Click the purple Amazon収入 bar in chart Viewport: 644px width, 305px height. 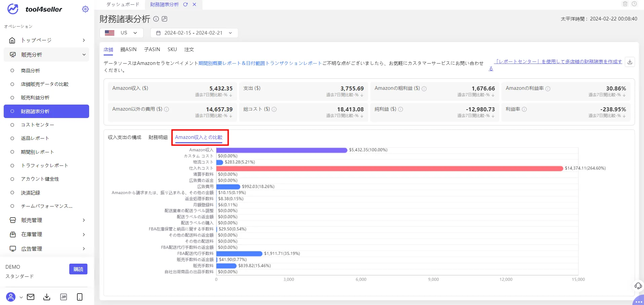pyautogui.click(x=282, y=150)
